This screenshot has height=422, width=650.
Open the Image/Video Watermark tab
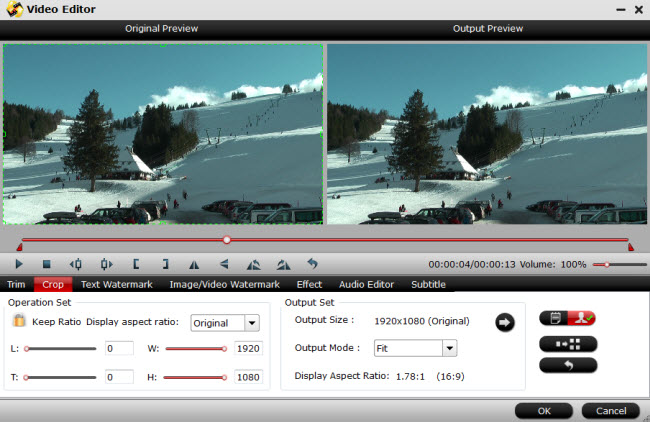point(225,284)
